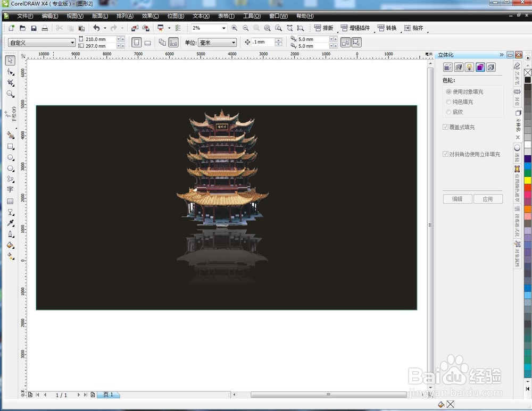532x411 pixels.
Task: Select 底纹 radio option
Action: coord(454,112)
